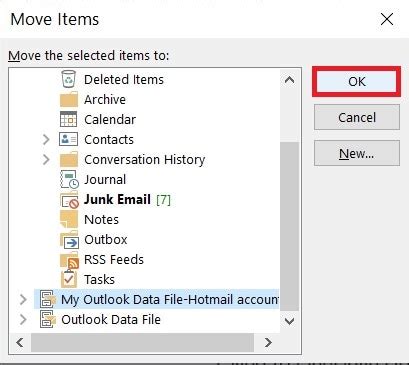Select the Archive folder name
The height and width of the screenshot is (365, 409).
pyautogui.click(x=105, y=100)
